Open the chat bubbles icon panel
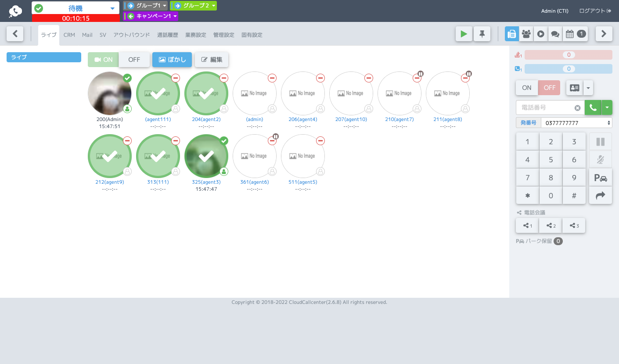This screenshot has height=364, width=619. tap(555, 34)
